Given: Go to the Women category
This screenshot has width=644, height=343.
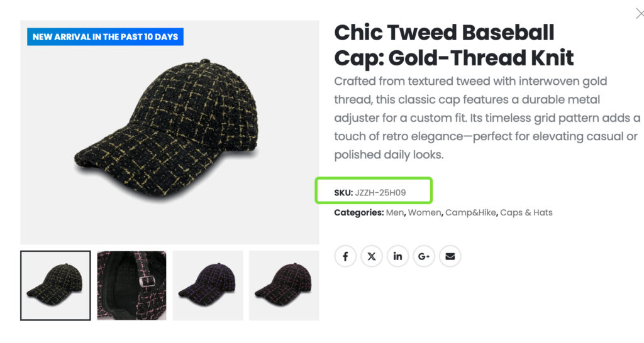Looking at the screenshot, I should point(425,212).
